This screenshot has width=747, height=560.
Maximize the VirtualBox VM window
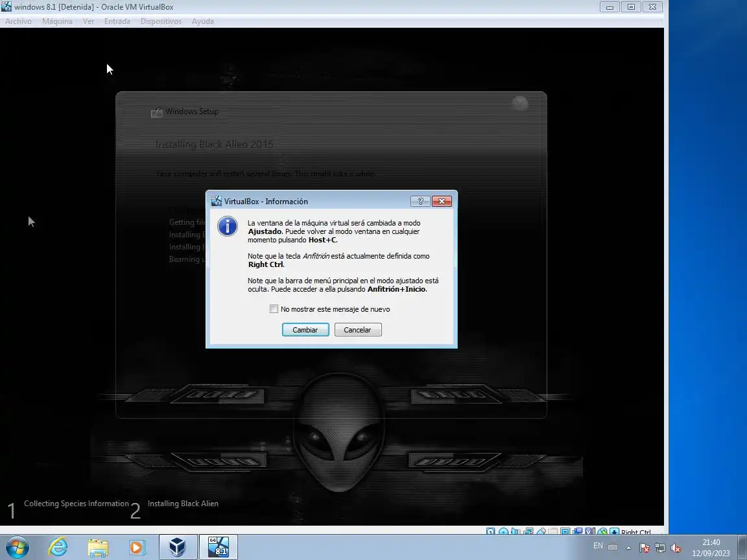631,7
